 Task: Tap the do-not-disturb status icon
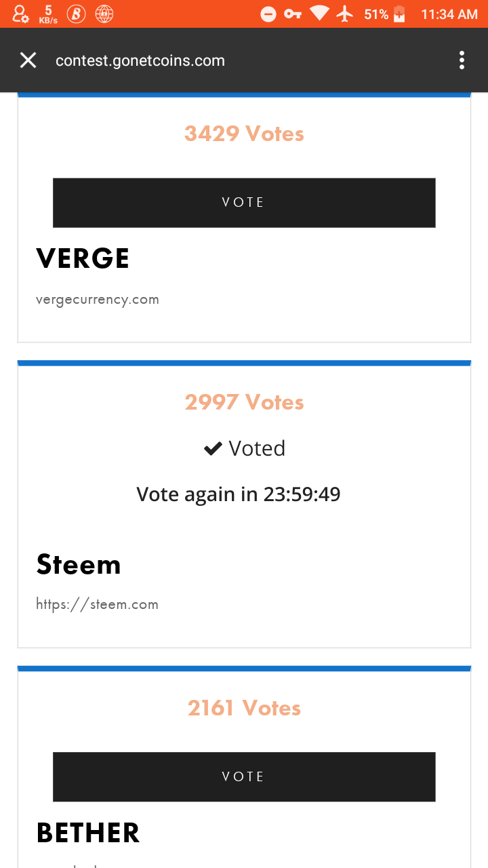[x=268, y=14]
